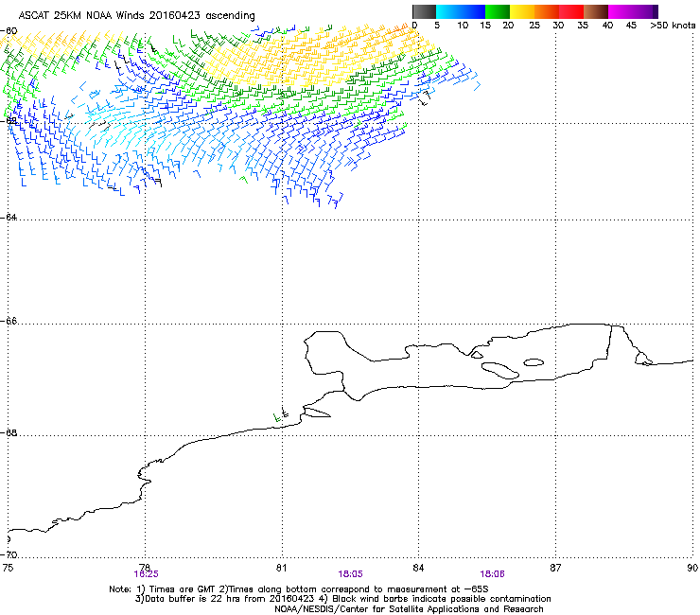This screenshot has height=615, width=700.
Task: Click the "25" legend scale label
Action: pyautogui.click(x=534, y=26)
